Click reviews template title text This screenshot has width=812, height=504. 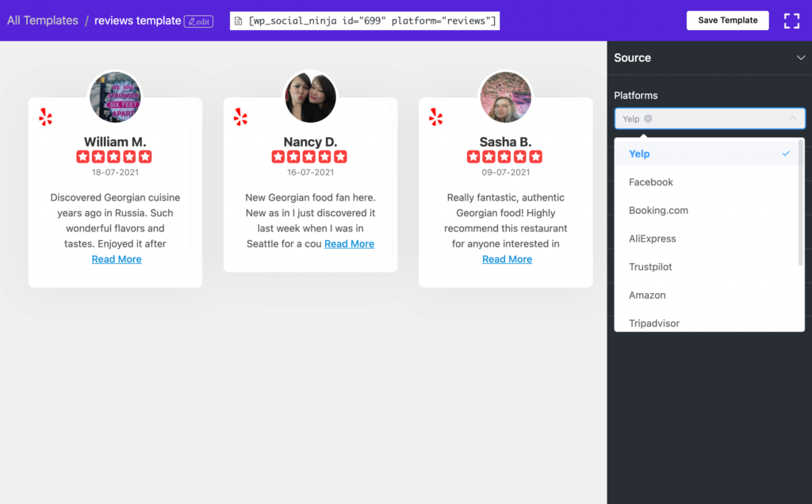(x=137, y=21)
